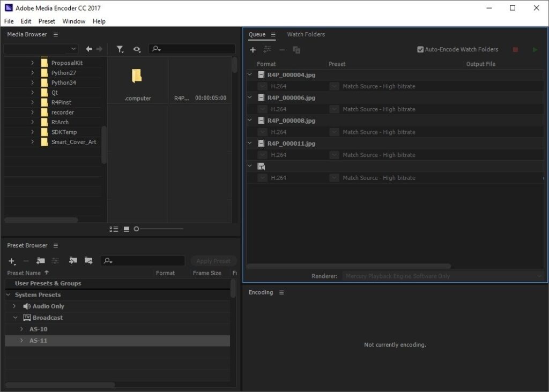Expand the Audio Only preset group

[x=14, y=306]
